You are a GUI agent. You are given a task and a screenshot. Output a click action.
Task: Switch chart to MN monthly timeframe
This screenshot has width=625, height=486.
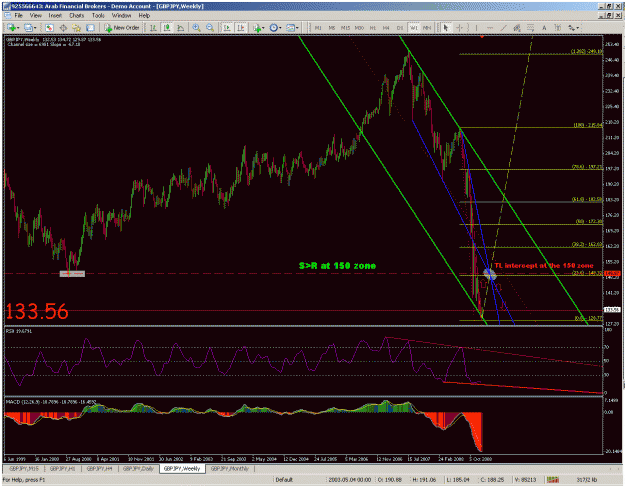pos(427,28)
